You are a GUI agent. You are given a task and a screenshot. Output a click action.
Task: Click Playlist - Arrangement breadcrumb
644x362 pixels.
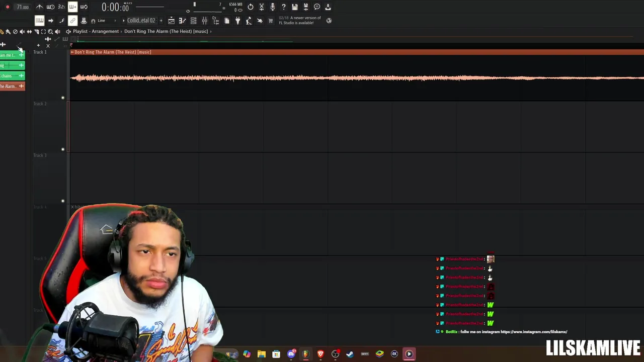pos(96,31)
